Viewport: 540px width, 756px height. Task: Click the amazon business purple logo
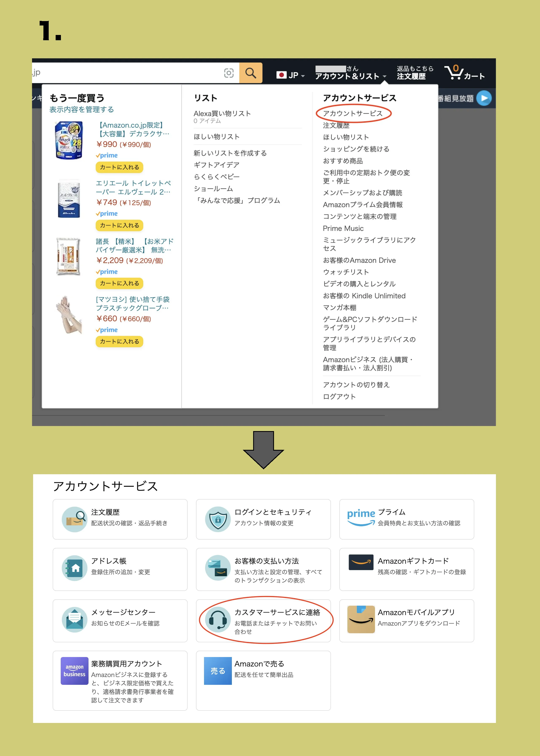click(74, 671)
